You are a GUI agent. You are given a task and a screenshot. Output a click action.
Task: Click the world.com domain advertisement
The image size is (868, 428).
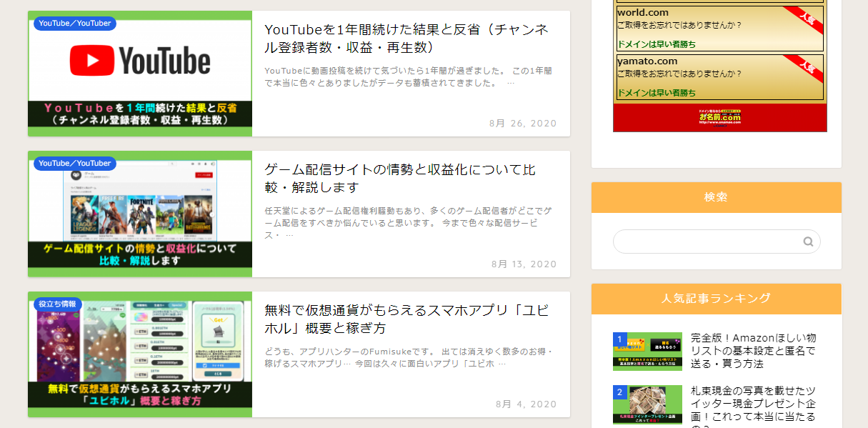point(719,28)
